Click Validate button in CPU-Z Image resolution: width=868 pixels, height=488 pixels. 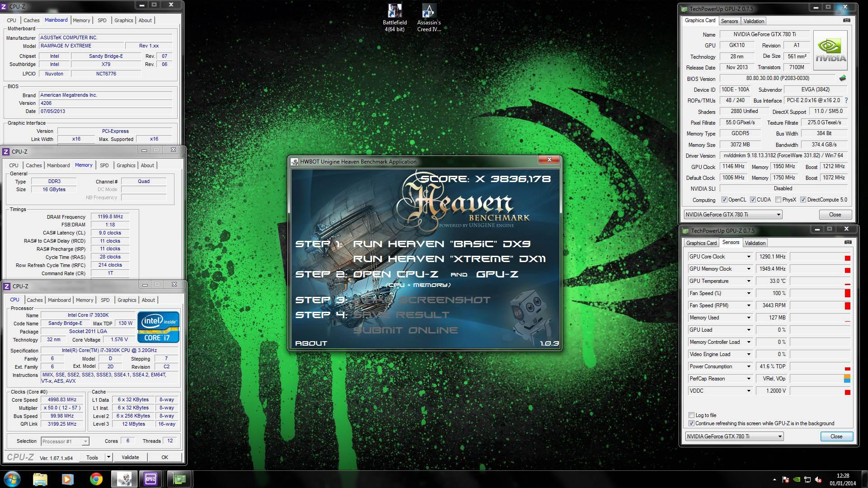[130, 457]
